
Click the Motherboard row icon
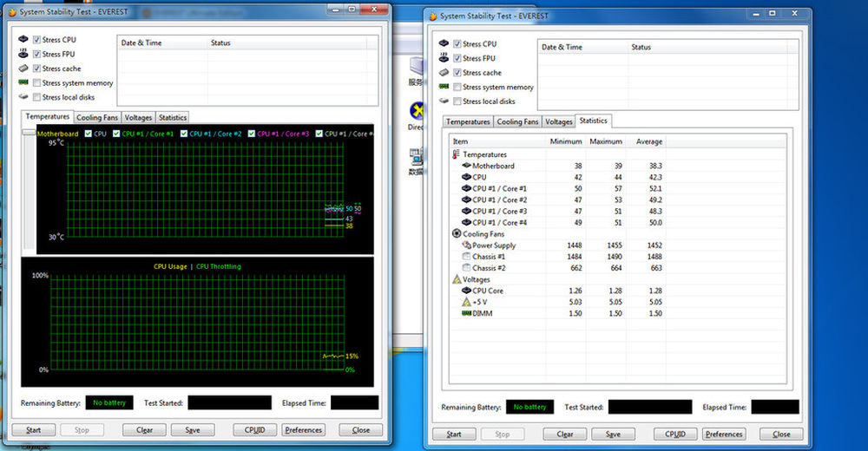(466, 166)
